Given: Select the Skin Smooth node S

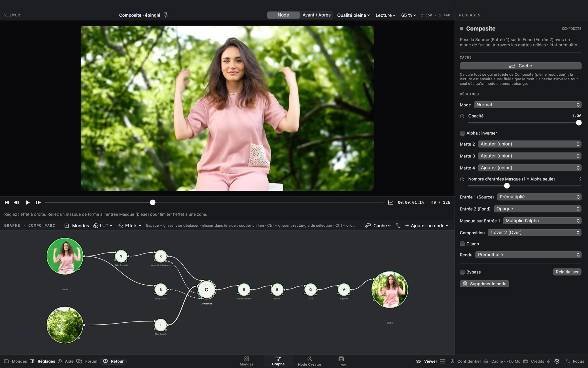Looking at the screenshot, I should [x=121, y=256].
